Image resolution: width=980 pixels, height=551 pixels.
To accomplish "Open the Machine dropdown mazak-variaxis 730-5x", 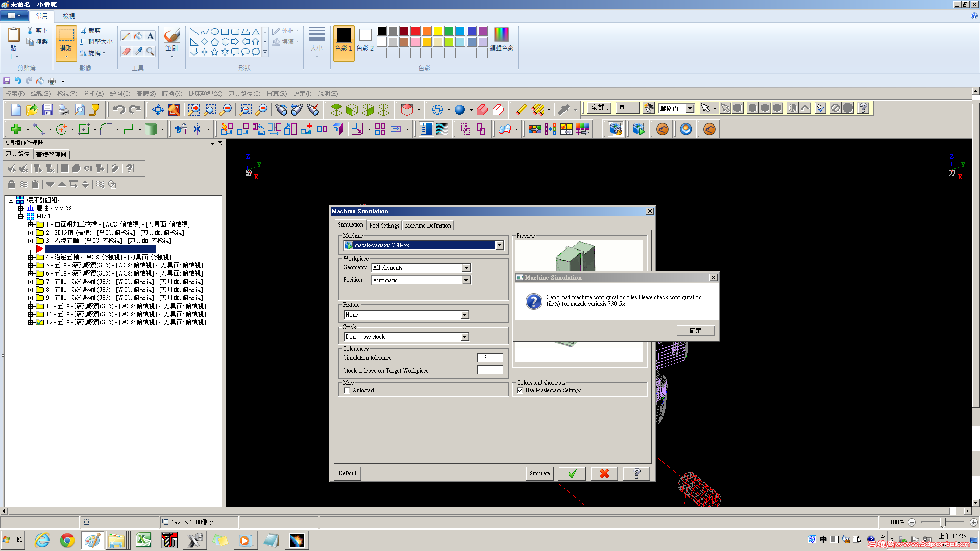I will pyautogui.click(x=499, y=245).
